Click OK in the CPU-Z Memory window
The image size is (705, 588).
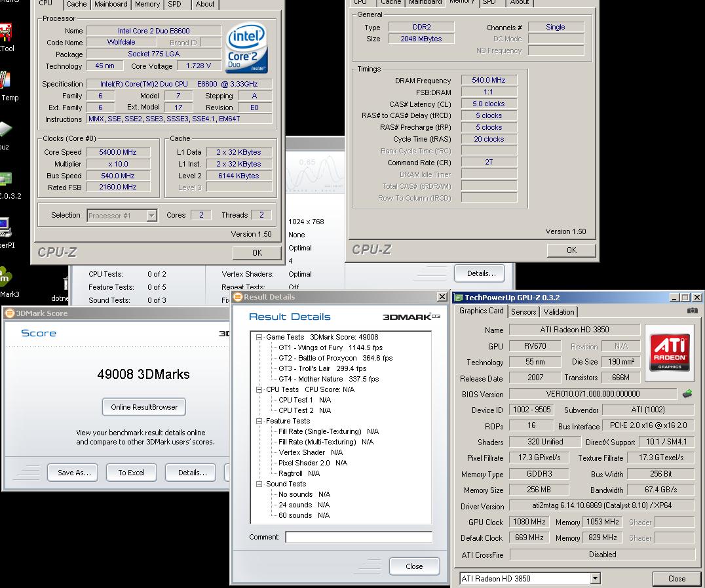(x=571, y=250)
